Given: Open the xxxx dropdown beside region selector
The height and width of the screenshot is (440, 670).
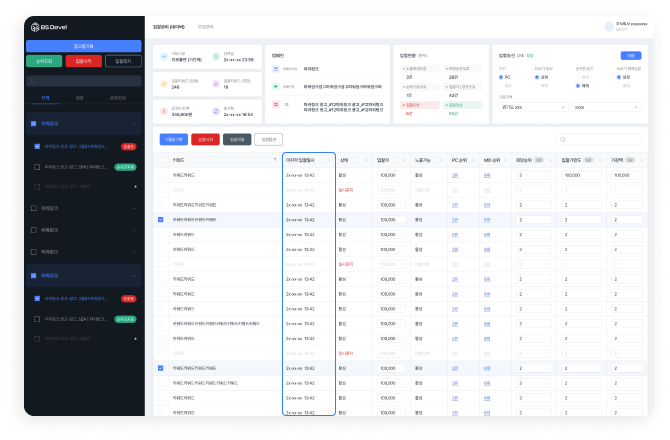Looking at the screenshot, I should pyautogui.click(x=606, y=107).
